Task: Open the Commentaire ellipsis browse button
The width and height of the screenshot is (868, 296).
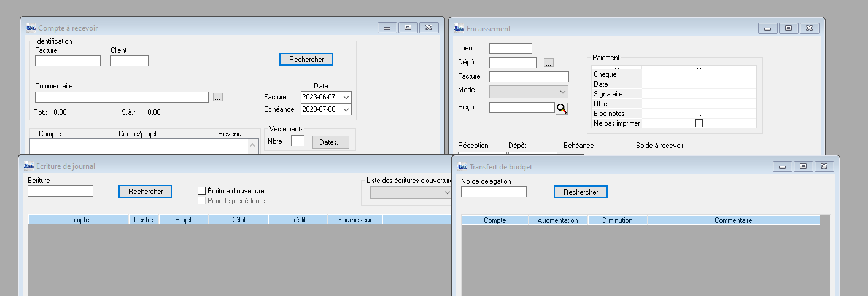Action: tap(218, 97)
